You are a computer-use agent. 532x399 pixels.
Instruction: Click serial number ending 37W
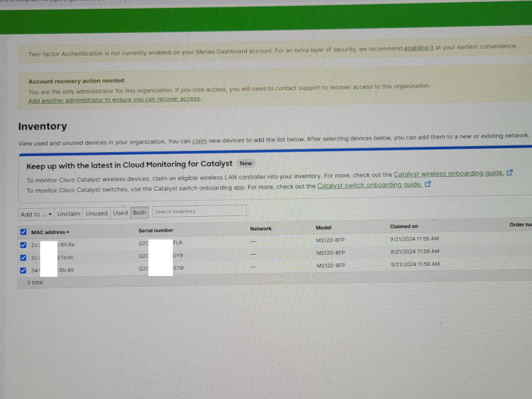[x=161, y=269]
